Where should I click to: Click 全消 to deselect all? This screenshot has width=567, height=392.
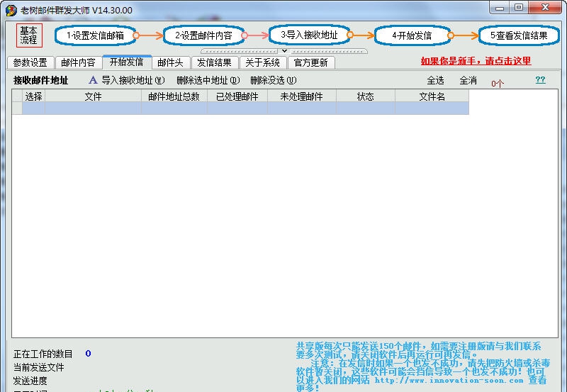pyautogui.click(x=468, y=80)
